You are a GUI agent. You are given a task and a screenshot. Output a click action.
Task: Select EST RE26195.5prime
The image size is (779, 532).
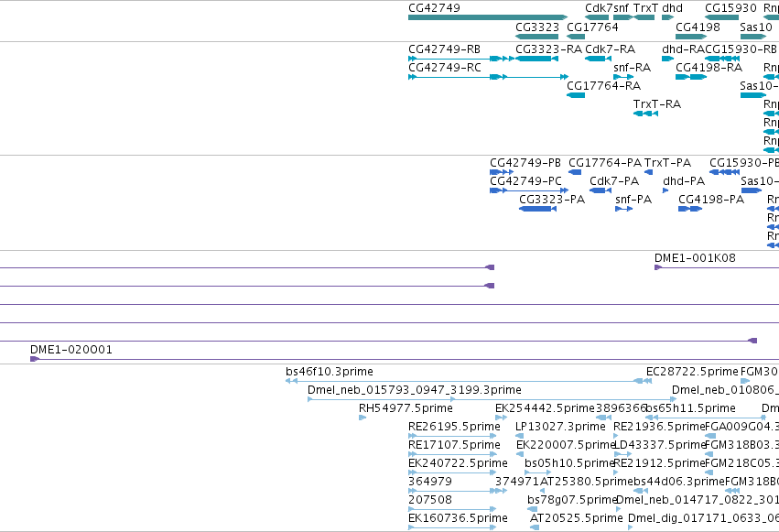point(452,436)
